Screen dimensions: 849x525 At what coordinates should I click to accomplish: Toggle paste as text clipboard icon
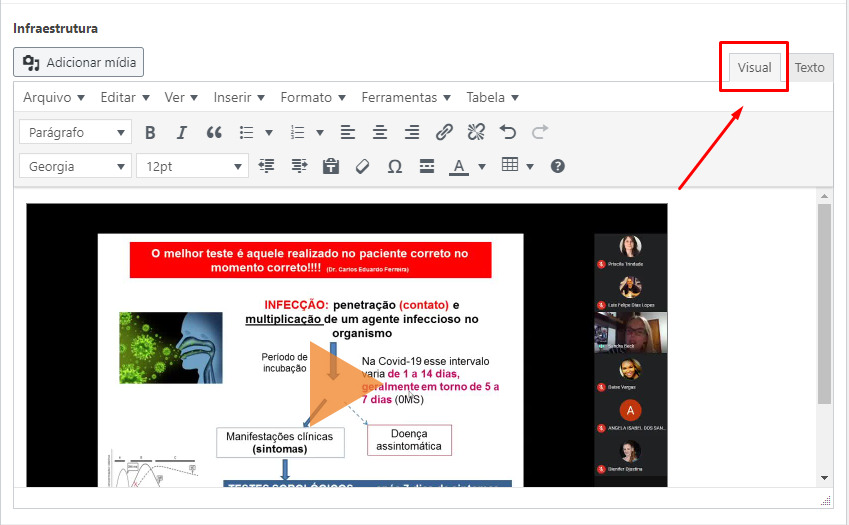[x=331, y=166]
